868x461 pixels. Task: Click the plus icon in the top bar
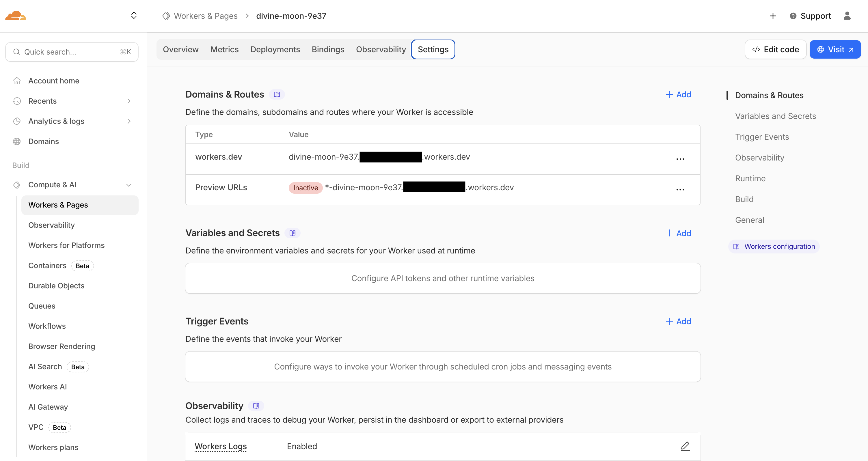point(773,16)
